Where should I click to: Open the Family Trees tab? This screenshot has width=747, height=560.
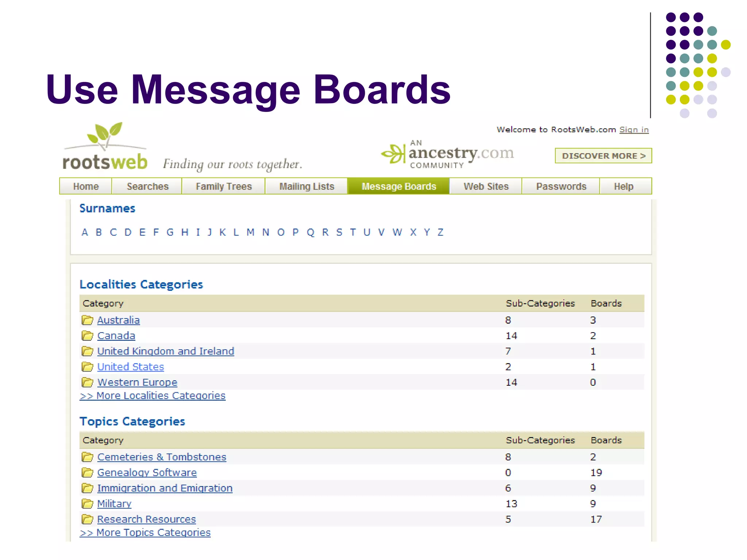point(224,186)
